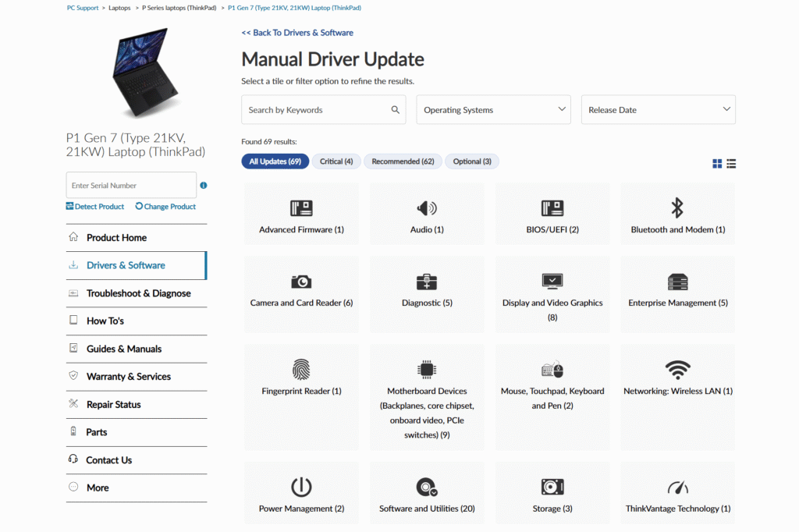The width and height of the screenshot is (799, 532).
Task: Switch to grid tile view
Action: [x=717, y=164]
